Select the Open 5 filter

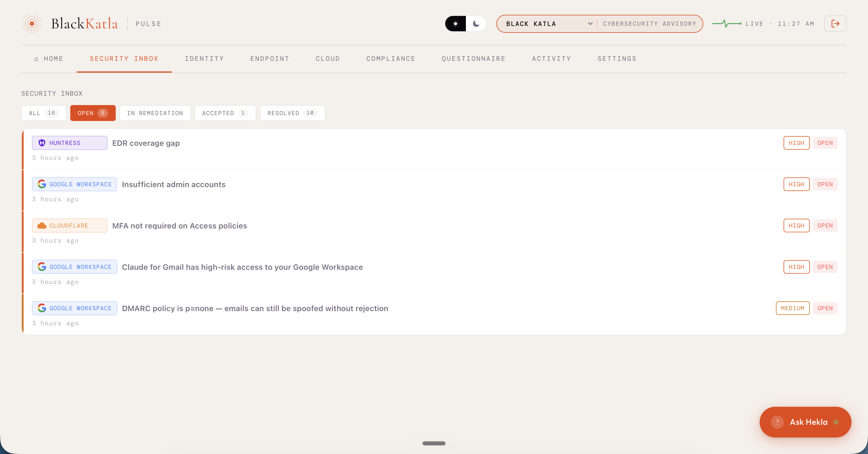tap(93, 113)
